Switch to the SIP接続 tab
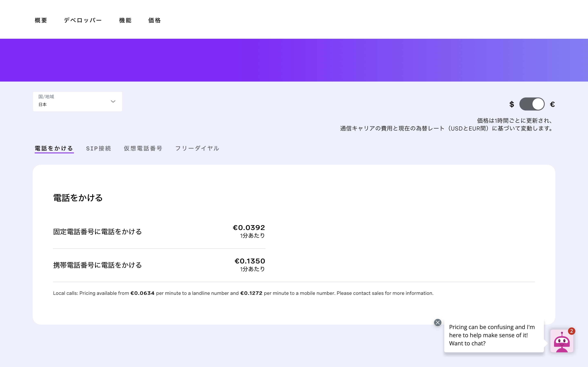The width and height of the screenshot is (588, 367). point(99,148)
